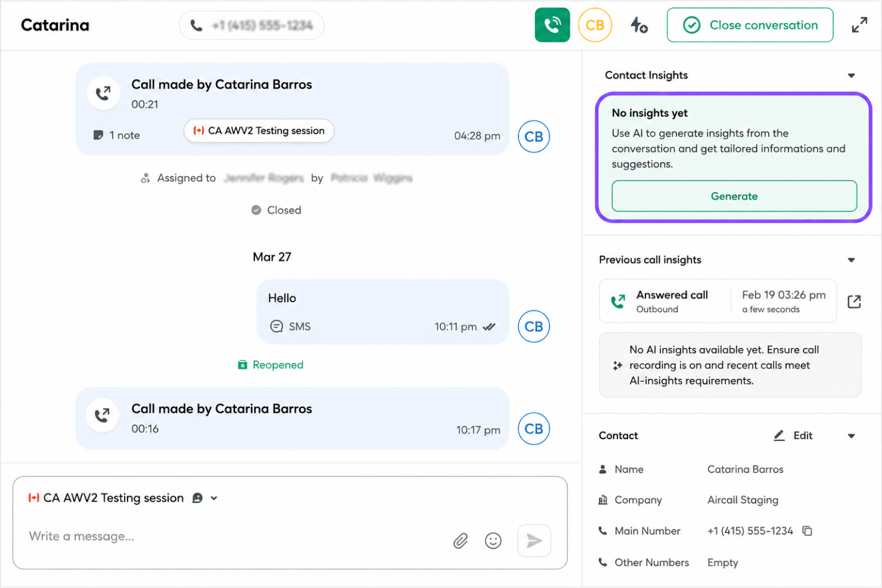Screen dimensions: 882x588
Task: Collapse the Previous call insights section
Action: click(851, 260)
